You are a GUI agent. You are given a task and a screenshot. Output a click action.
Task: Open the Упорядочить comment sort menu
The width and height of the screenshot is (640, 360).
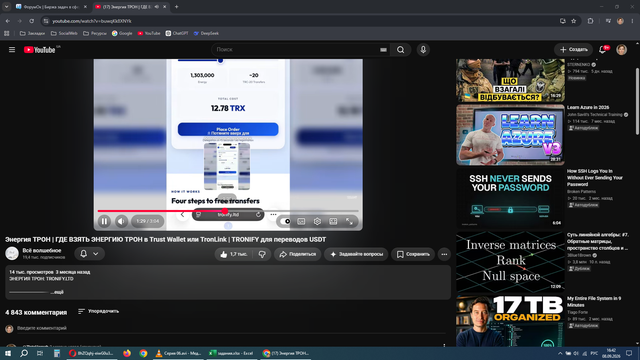tap(98, 311)
